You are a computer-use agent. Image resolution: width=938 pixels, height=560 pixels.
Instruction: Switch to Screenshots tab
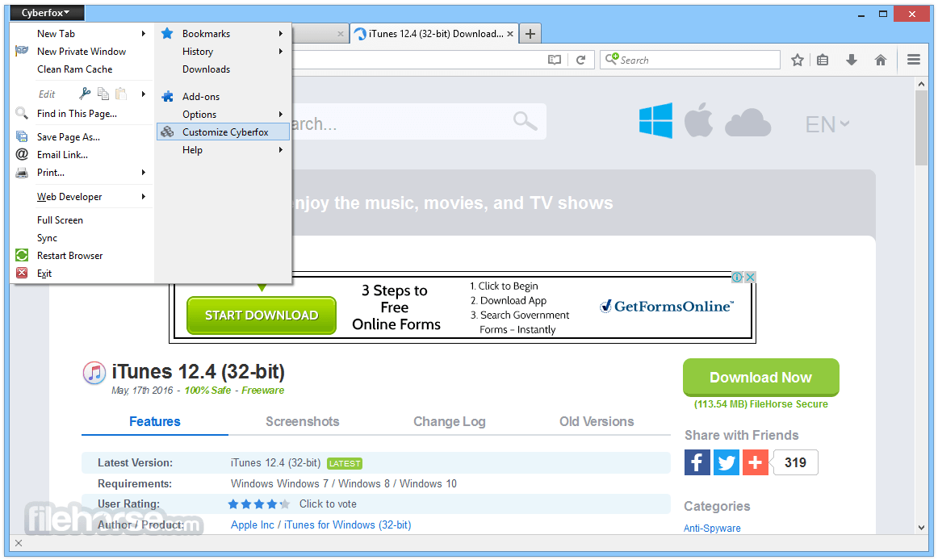pos(302,421)
